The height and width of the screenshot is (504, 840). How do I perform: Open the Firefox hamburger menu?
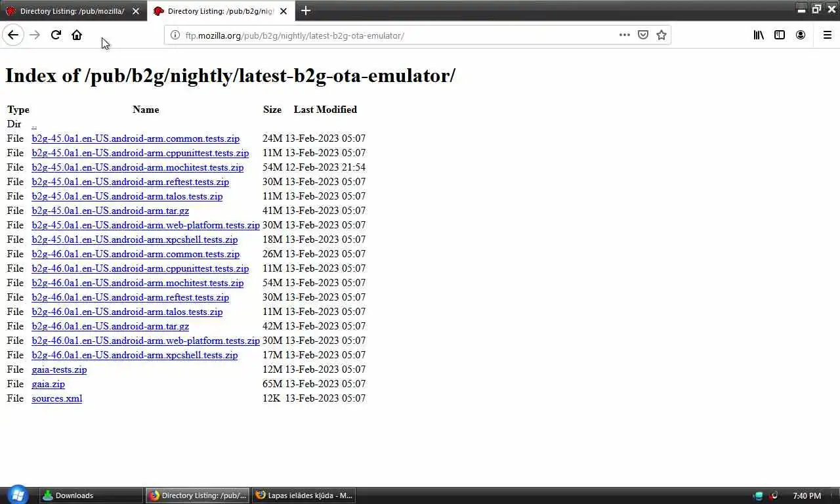pyautogui.click(x=828, y=35)
